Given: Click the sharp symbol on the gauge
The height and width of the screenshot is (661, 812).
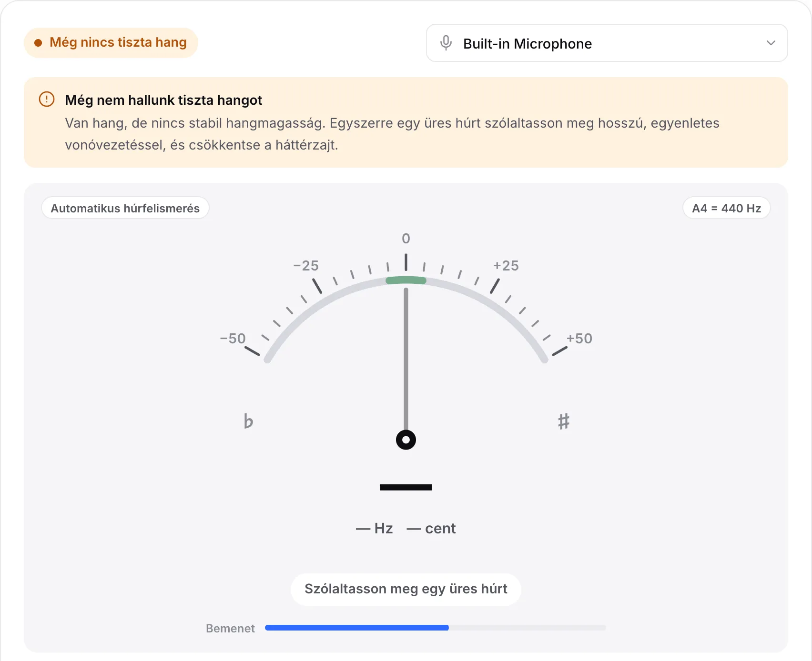Looking at the screenshot, I should pos(564,421).
